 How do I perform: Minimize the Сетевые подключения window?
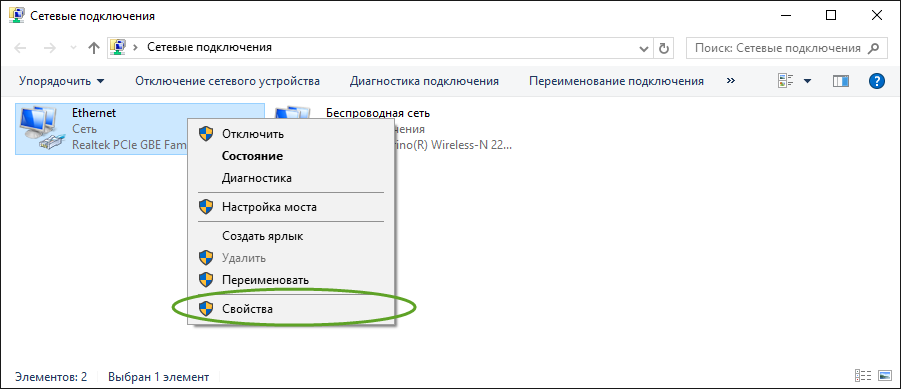785,16
